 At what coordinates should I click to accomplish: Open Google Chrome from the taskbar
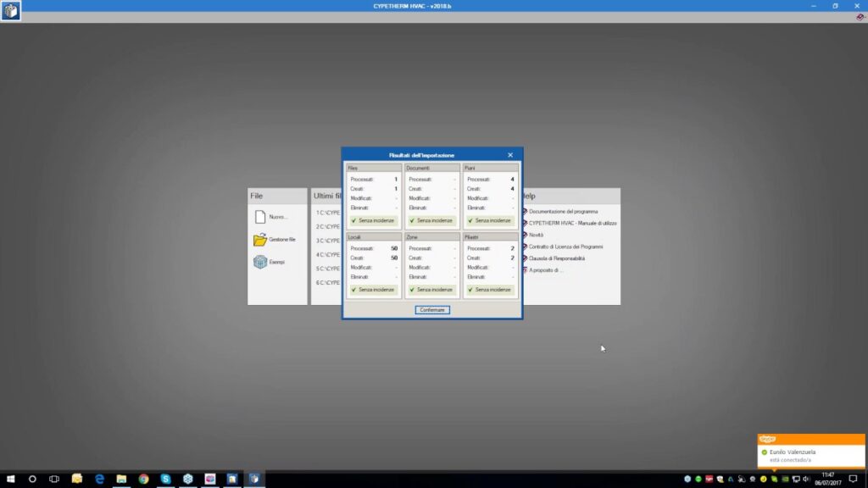tap(143, 479)
